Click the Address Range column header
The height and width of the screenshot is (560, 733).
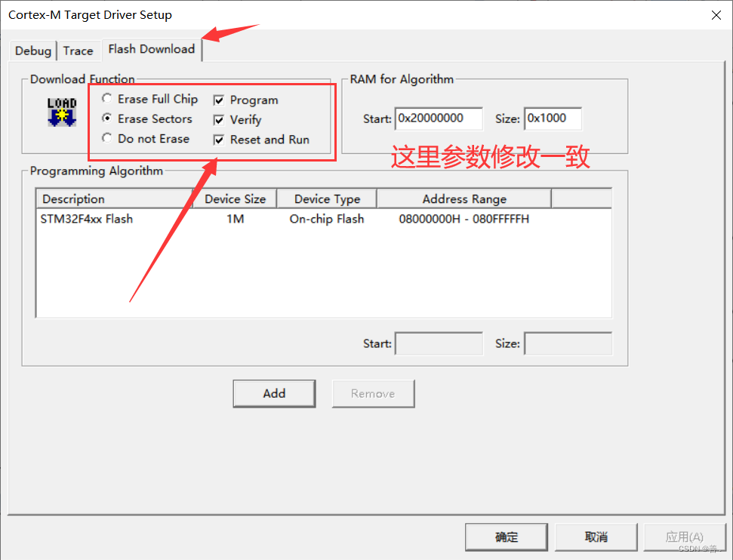coord(464,198)
